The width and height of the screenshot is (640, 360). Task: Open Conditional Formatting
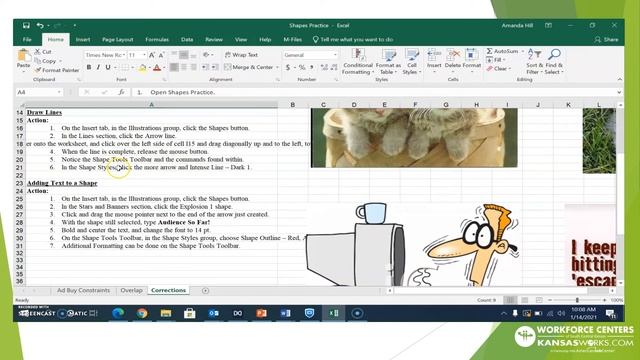358,62
